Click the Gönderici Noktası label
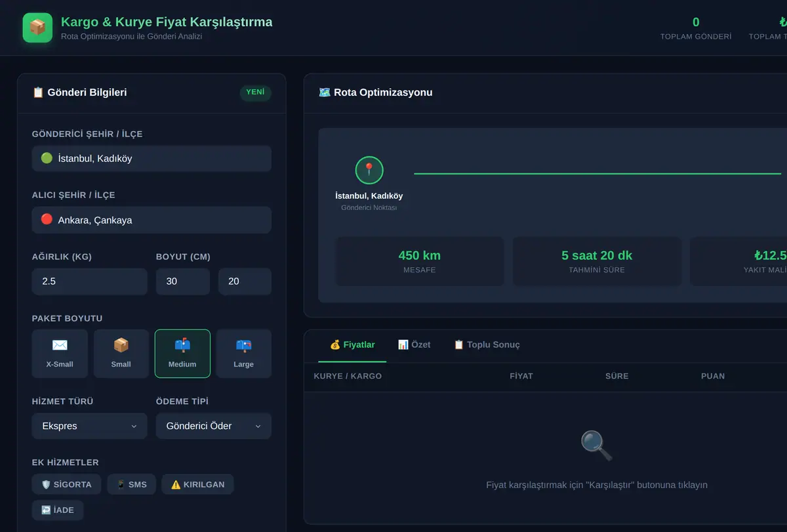The height and width of the screenshot is (532, 787). pyautogui.click(x=369, y=208)
